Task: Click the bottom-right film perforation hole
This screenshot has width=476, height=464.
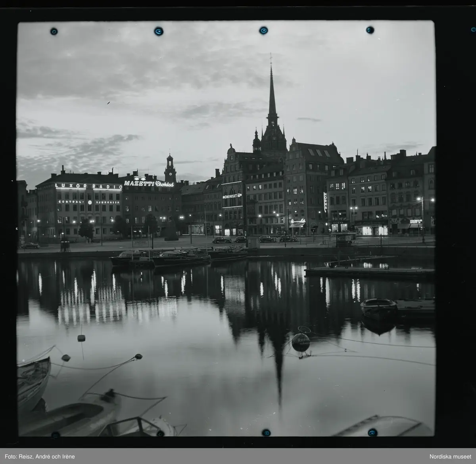Action: pos(372,432)
